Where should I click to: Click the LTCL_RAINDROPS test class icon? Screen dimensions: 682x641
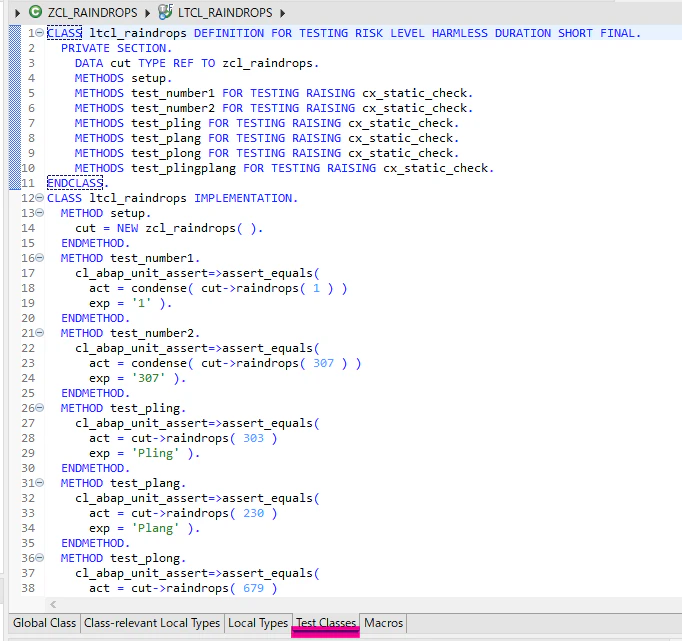point(165,12)
